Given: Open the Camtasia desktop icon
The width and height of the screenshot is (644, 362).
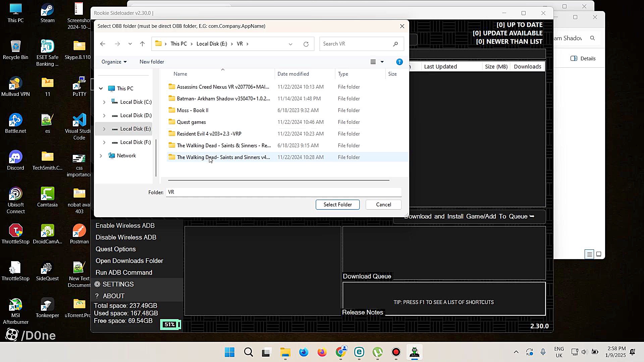Looking at the screenshot, I should click(47, 198).
